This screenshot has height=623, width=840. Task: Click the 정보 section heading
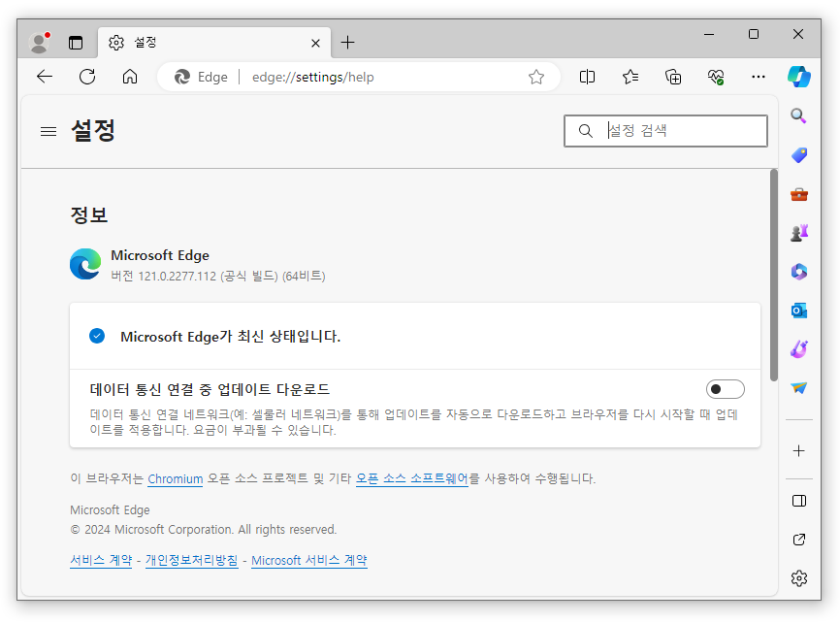tap(89, 215)
